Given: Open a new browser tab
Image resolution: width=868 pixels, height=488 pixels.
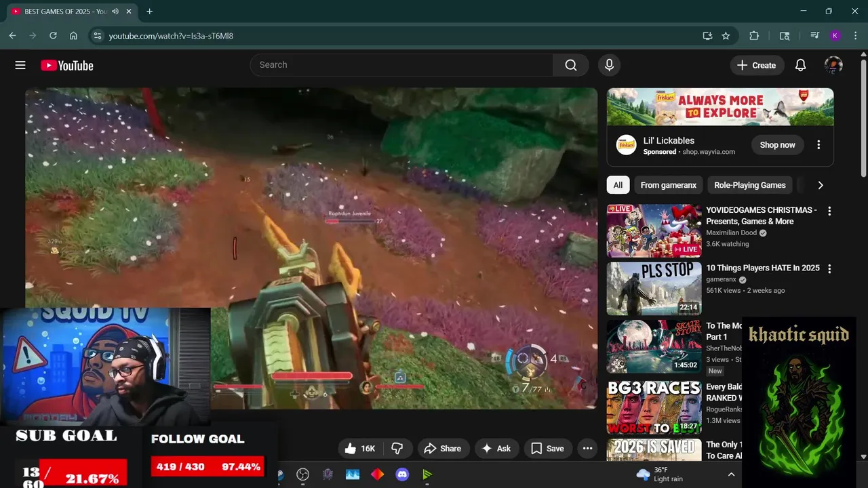Looking at the screenshot, I should [x=149, y=12].
